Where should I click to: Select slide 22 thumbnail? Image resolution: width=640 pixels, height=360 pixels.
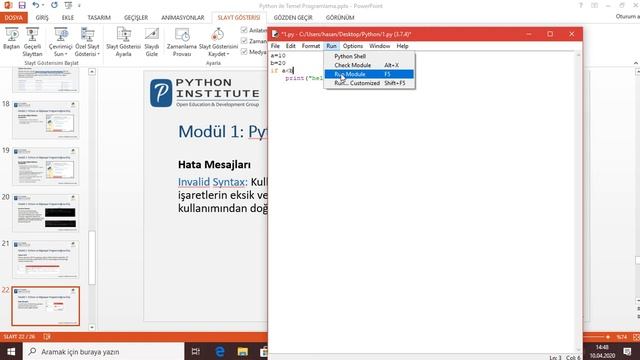pos(45,306)
